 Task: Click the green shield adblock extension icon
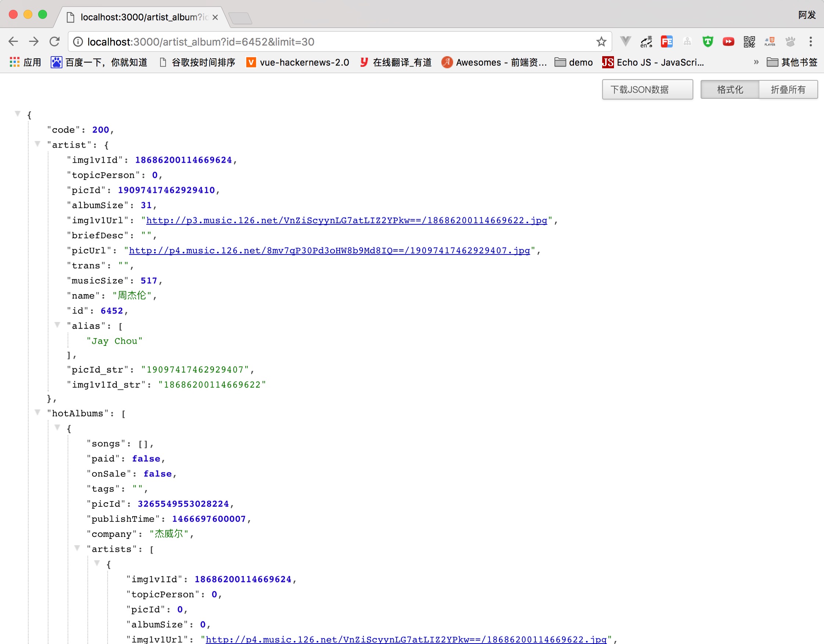click(708, 41)
